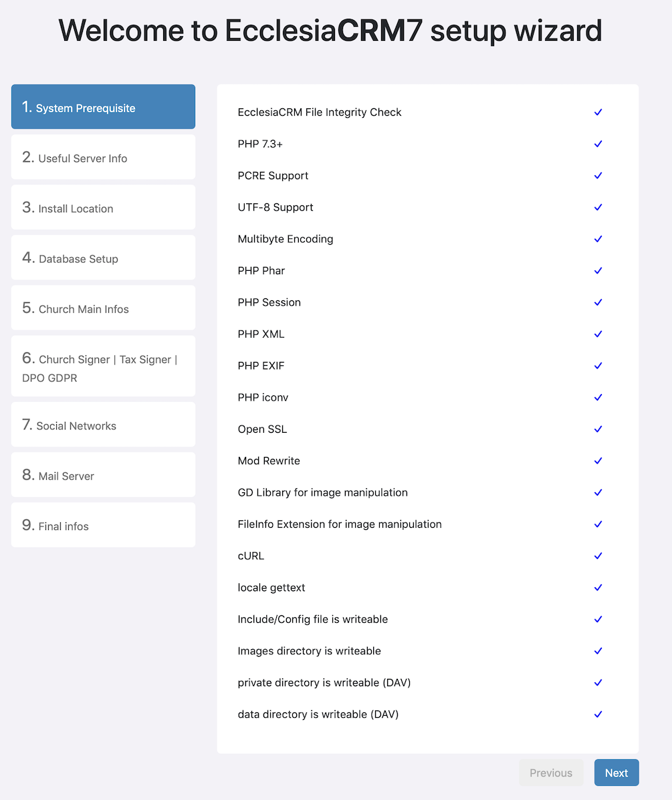Screen dimensions: 672x800
Task: Select the Church Main Infos step
Action: pyautogui.click(x=103, y=308)
